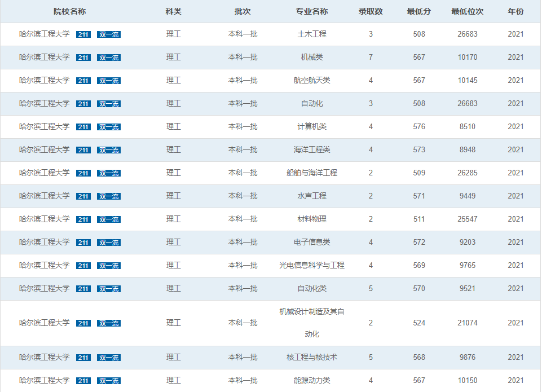Viewport: 542px width, 392px height.
Task: Click the 211 badge in the 水声工程 row
Action: pyautogui.click(x=83, y=196)
